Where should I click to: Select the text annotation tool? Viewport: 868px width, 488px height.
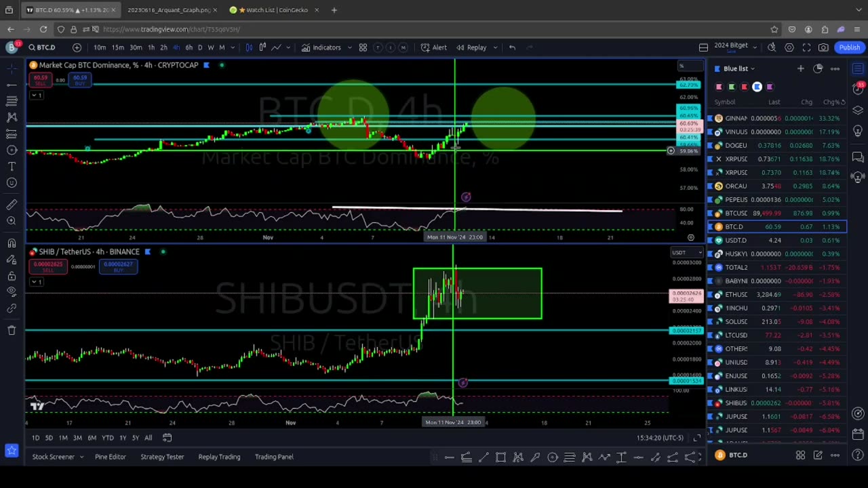(x=12, y=166)
